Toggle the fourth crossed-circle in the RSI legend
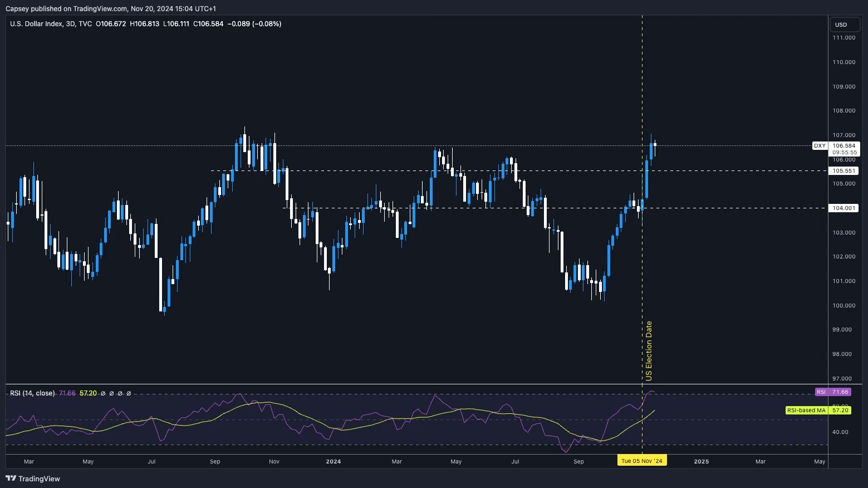868x488 pixels. click(x=129, y=393)
